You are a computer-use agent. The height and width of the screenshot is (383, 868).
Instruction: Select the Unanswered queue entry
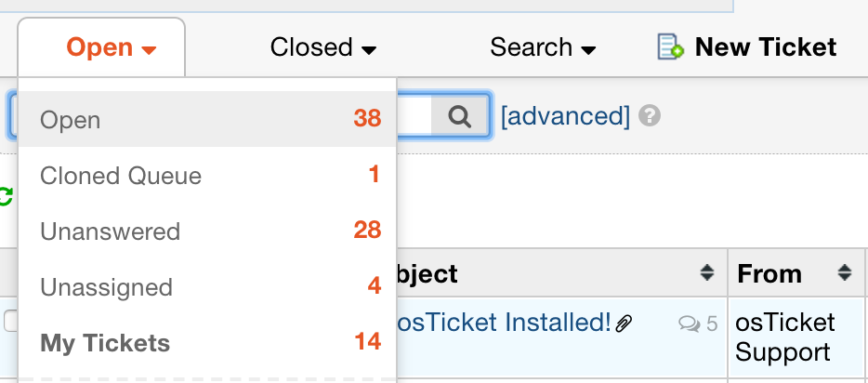tap(110, 231)
